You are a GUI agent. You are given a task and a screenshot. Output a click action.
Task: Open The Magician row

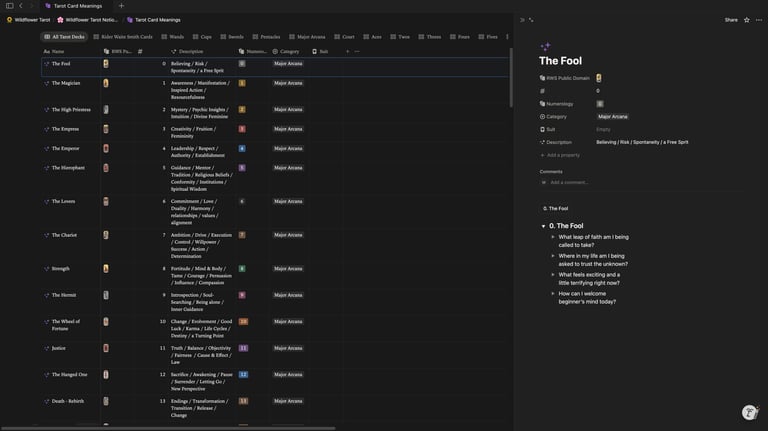[x=66, y=83]
